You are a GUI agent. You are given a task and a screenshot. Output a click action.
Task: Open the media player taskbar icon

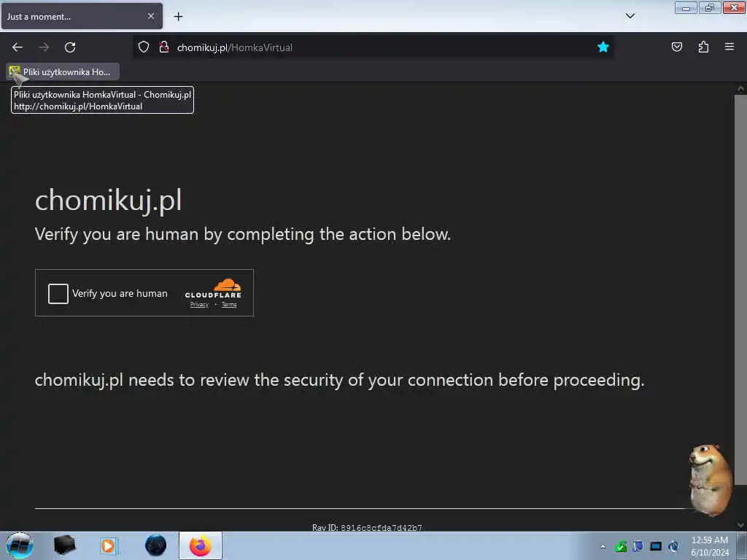point(108,545)
